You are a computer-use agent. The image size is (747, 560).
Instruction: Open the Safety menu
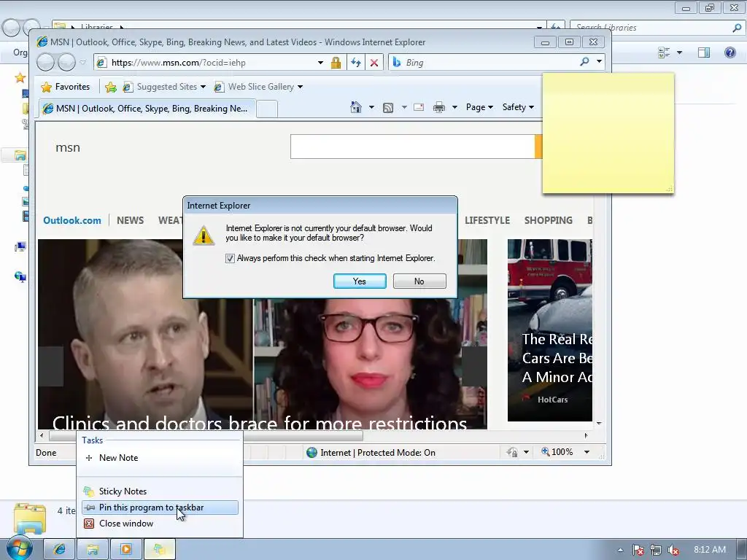(x=519, y=107)
